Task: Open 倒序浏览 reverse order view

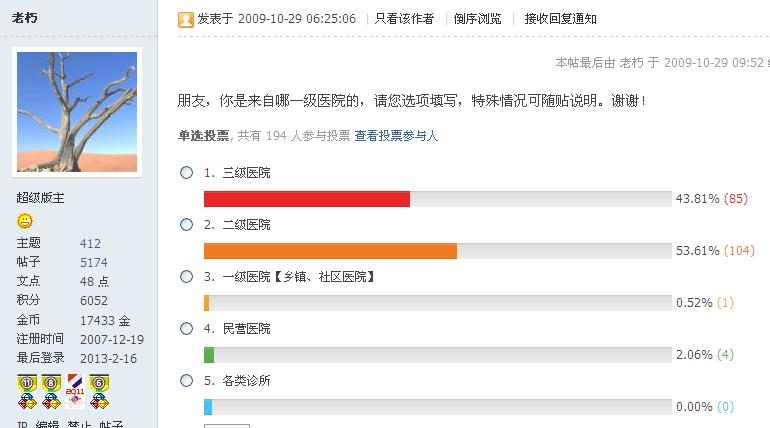Action: [477, 19]
